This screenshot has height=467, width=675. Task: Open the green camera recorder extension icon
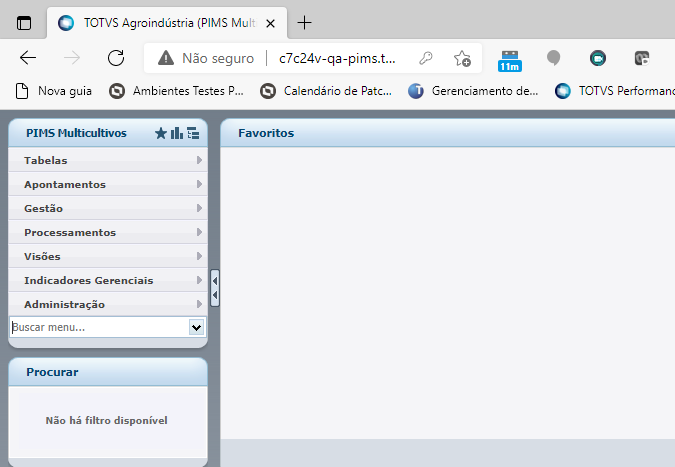598,58
